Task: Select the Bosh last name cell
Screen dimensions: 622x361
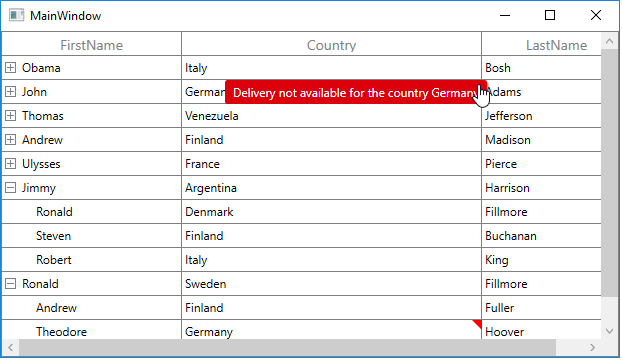Action: coord(542,68)
